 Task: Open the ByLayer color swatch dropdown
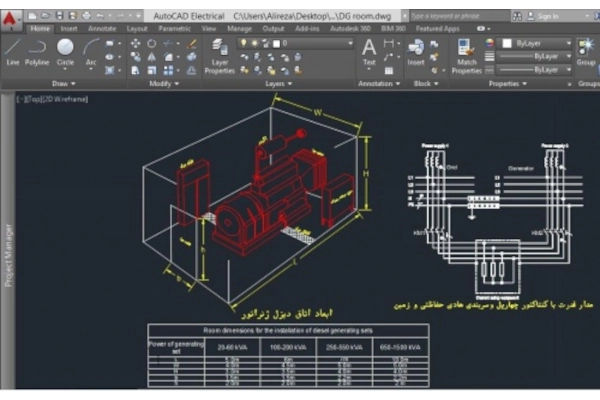(x=536, y=43)
